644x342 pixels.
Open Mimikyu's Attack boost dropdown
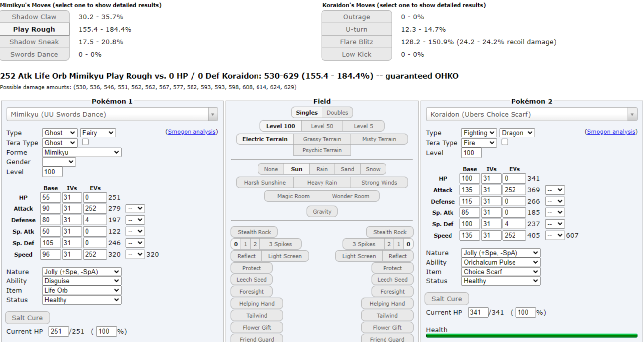pos(135,208)
